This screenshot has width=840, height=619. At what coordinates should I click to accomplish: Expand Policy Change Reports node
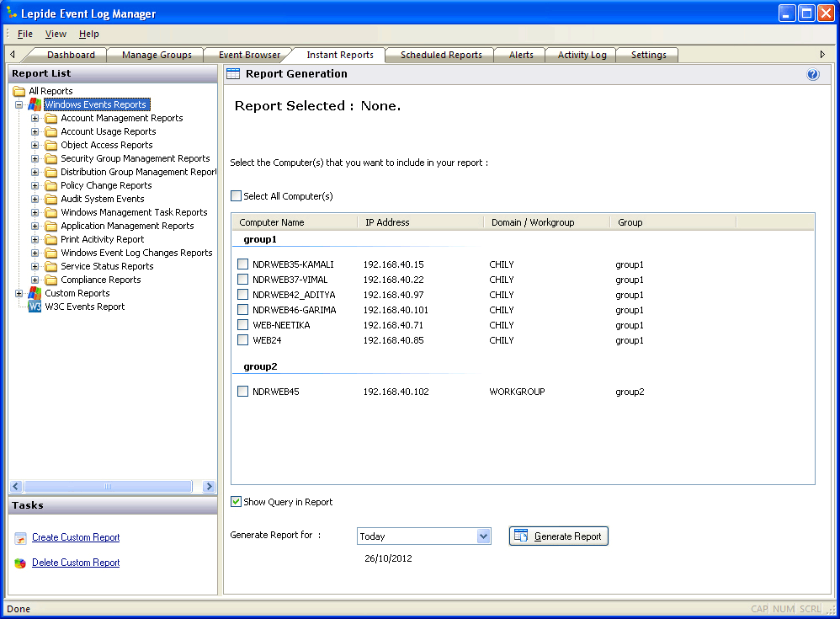tap(35, 185)
